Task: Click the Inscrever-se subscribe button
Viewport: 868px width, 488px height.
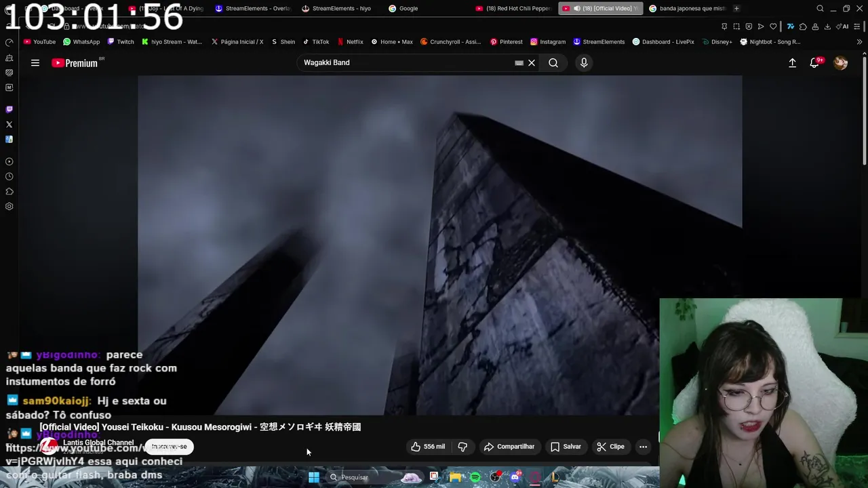Action: click(169, 447)
